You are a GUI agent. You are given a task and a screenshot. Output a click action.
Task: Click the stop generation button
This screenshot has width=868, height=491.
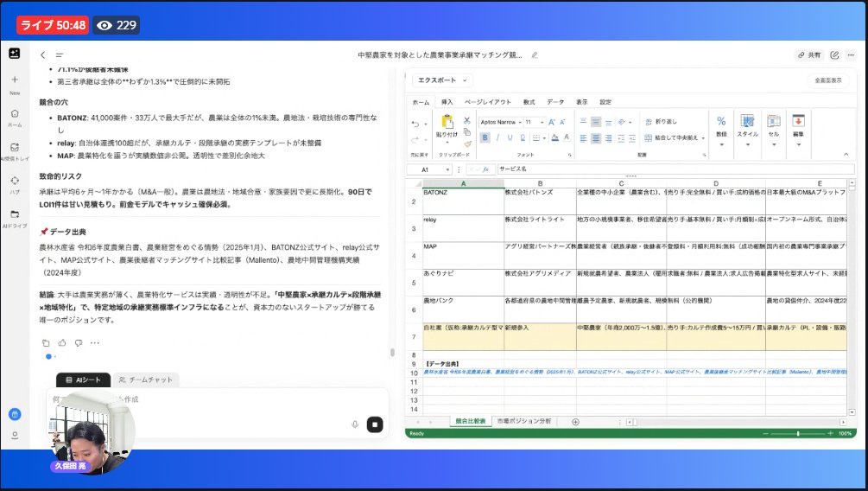pos(375,424)
